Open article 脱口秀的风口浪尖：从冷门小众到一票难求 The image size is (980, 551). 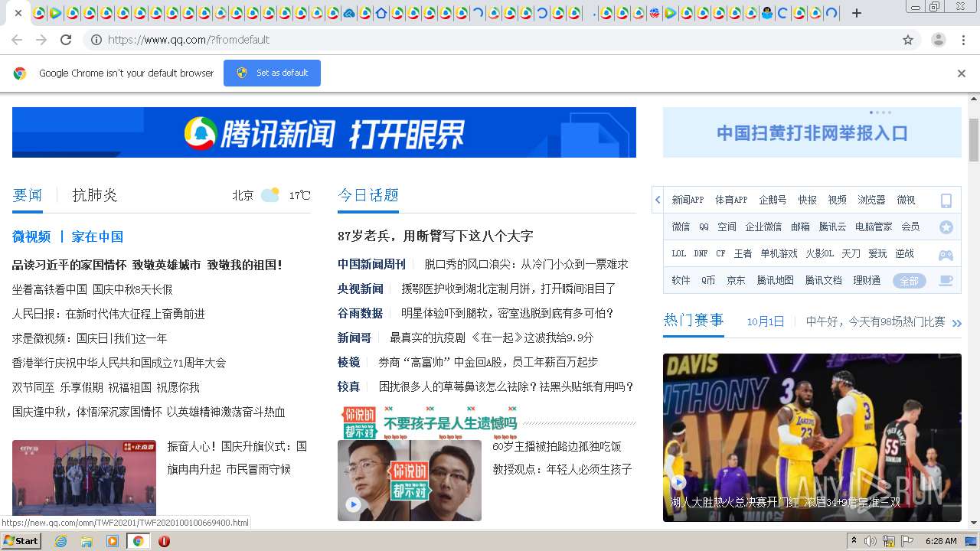(x=526, y=264)
